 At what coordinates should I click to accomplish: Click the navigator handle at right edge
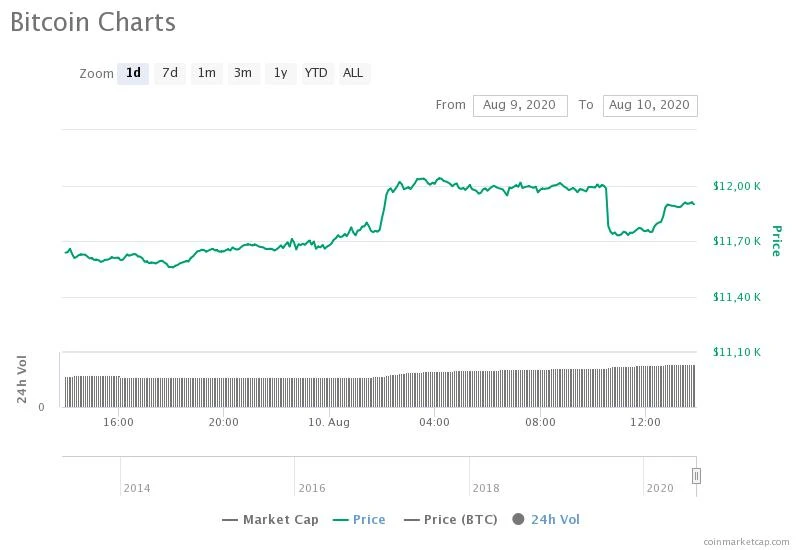click(696, 476)
